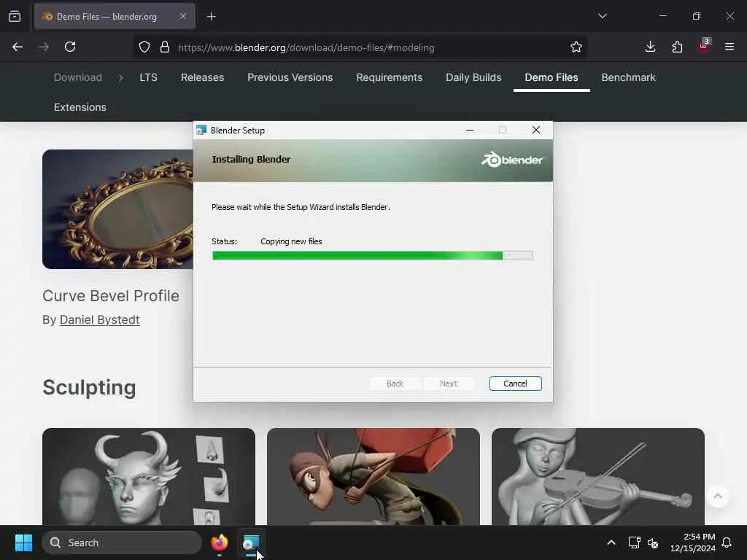
Task: Open the violin player sculpt thumbnail
Action: (x=598, y=476)
